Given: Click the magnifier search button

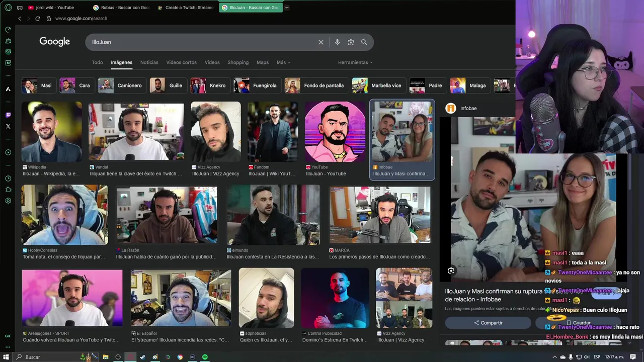Looking at the screenshot, I should [x=364, y=42].
